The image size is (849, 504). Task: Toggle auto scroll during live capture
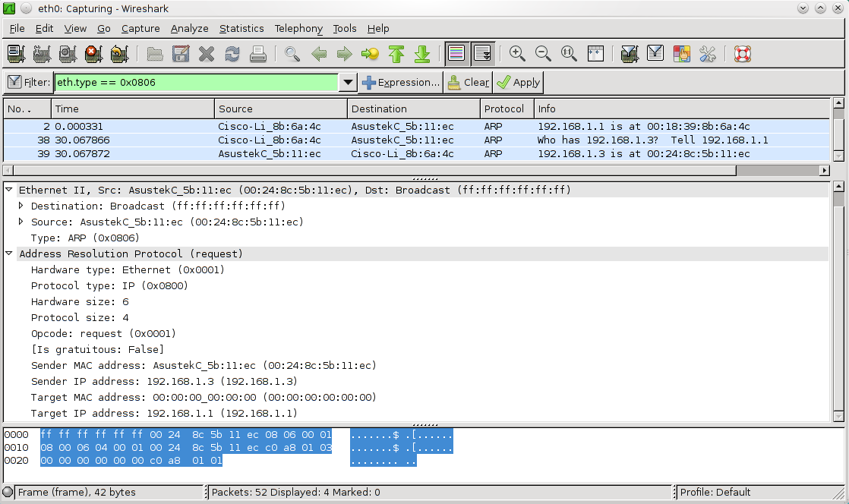482,54
